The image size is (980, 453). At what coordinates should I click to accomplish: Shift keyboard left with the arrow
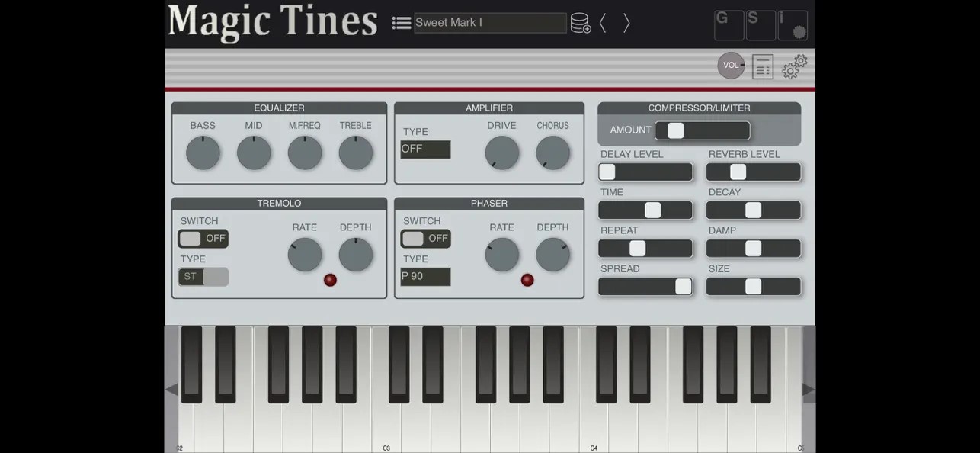pos(171,389)
